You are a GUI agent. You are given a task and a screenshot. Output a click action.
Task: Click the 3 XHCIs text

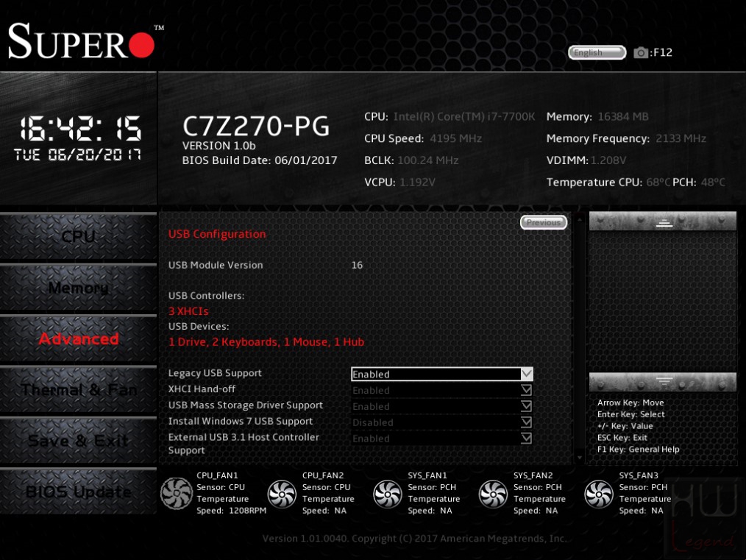click(x=188, y=311)
